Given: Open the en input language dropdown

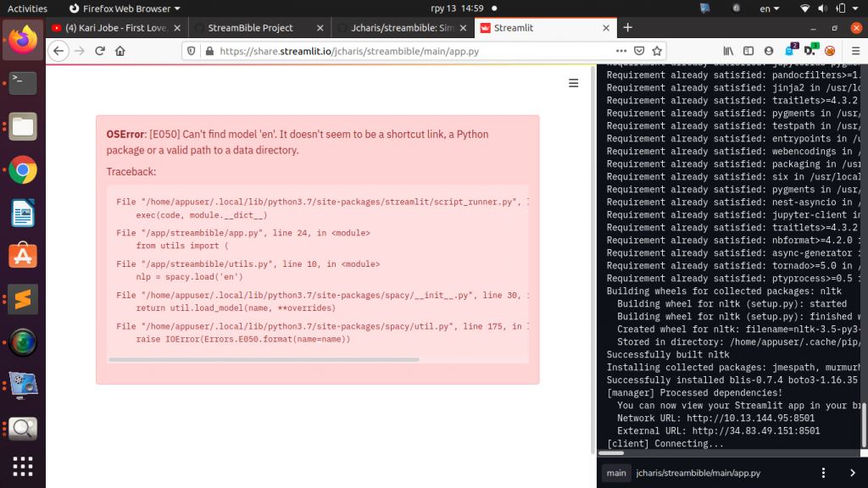Looking at the screenshot, I should coord(770,8).
